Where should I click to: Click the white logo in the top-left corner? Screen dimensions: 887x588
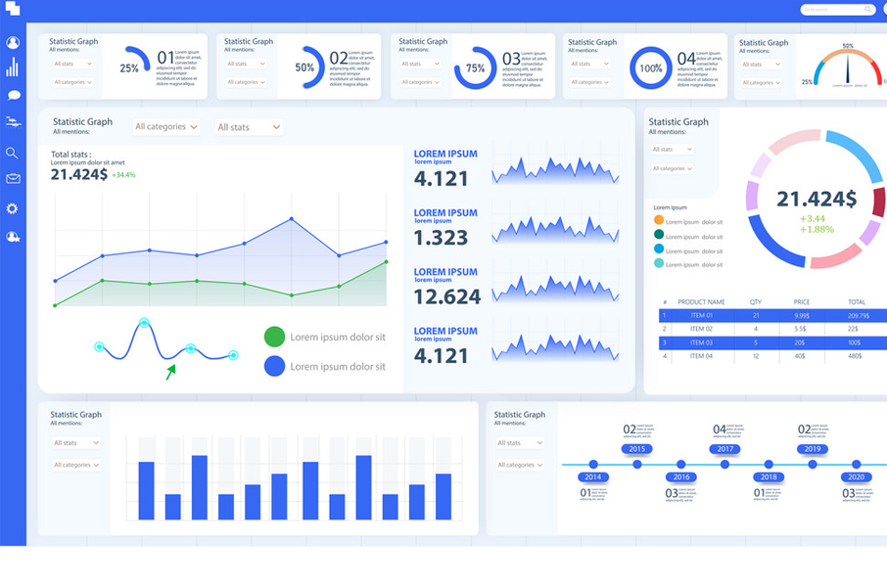[13, 8]
